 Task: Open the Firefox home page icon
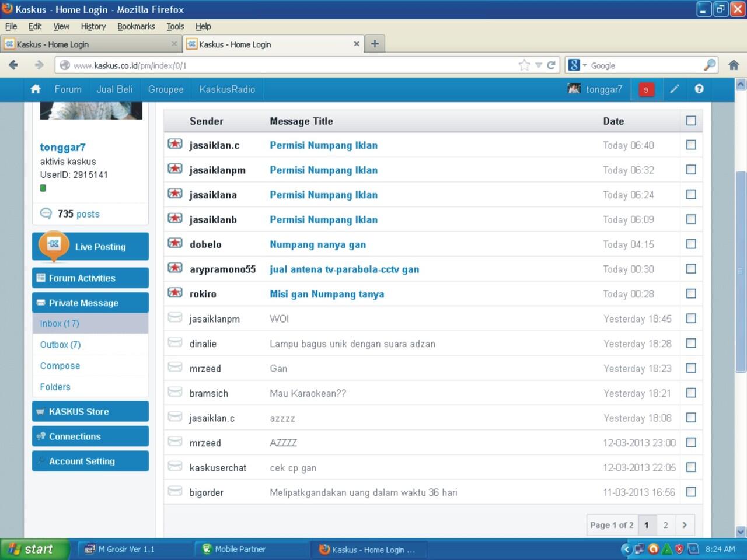pyautogui.click(x=734, y=65)
